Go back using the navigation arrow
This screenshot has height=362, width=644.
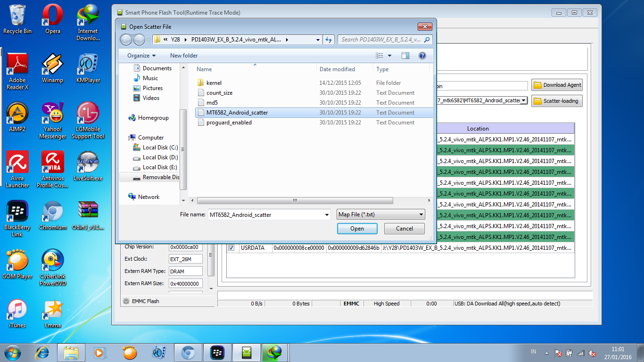126,40
